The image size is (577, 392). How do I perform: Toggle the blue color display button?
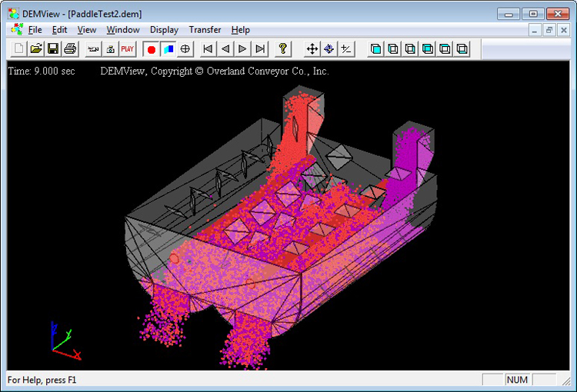point(168,49)
